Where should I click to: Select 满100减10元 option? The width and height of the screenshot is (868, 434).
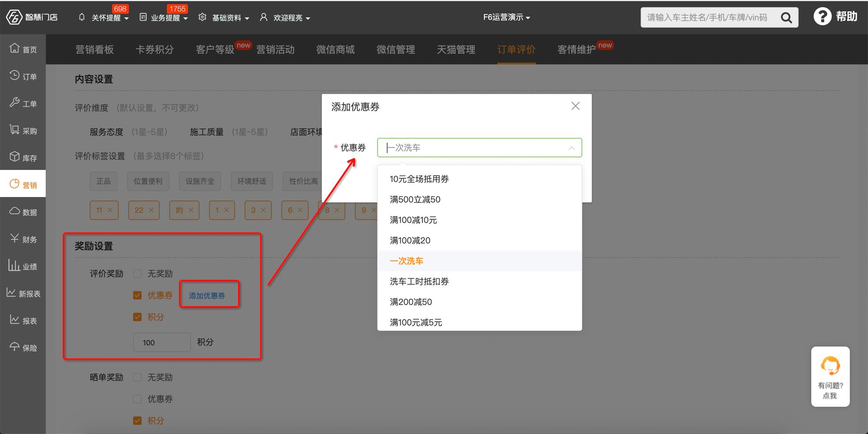(480, 220)
